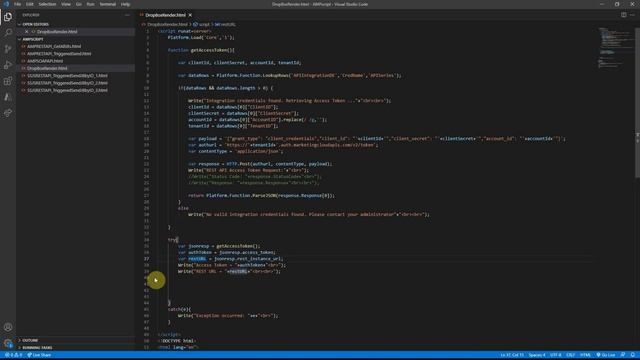Click the editor vertical scrollbar thumb
The width and height of the screenshot is (640, 360).
[x=638, y=102]
